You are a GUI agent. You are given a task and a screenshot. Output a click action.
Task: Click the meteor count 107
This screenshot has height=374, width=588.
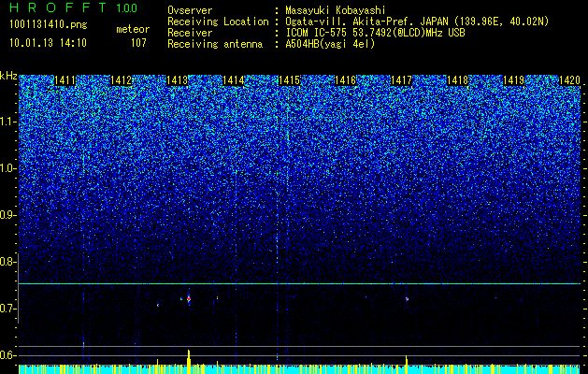138,43
